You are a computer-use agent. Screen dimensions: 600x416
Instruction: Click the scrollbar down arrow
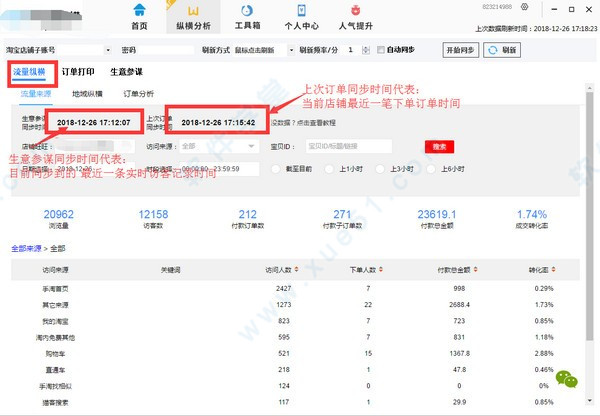[590, 400]
